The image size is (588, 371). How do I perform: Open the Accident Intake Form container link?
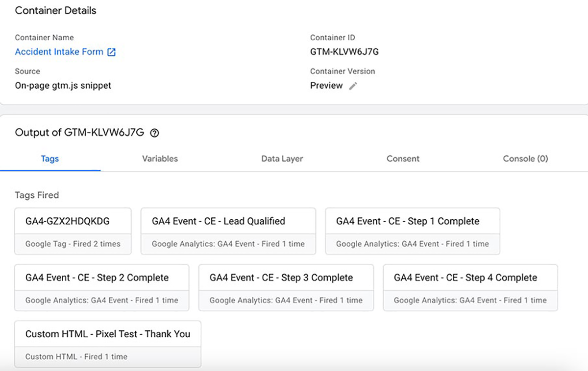coord(59,52)
